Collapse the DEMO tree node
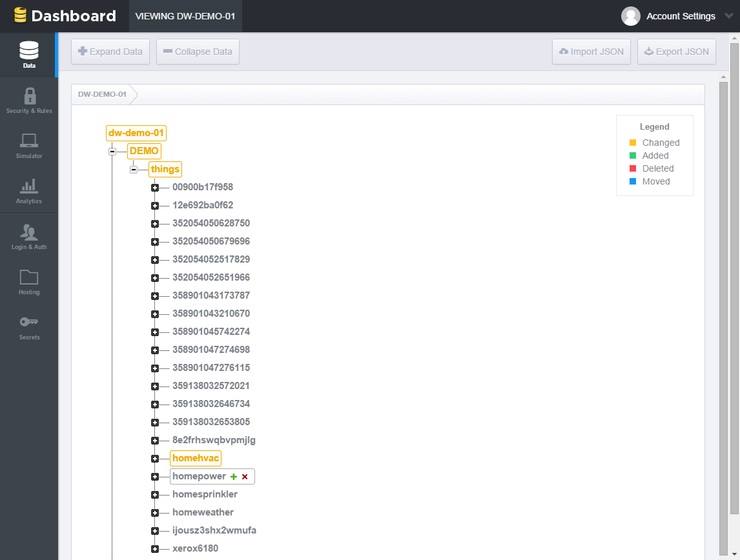The height and width of the screenshot is (560, 740). pos(112,152)
